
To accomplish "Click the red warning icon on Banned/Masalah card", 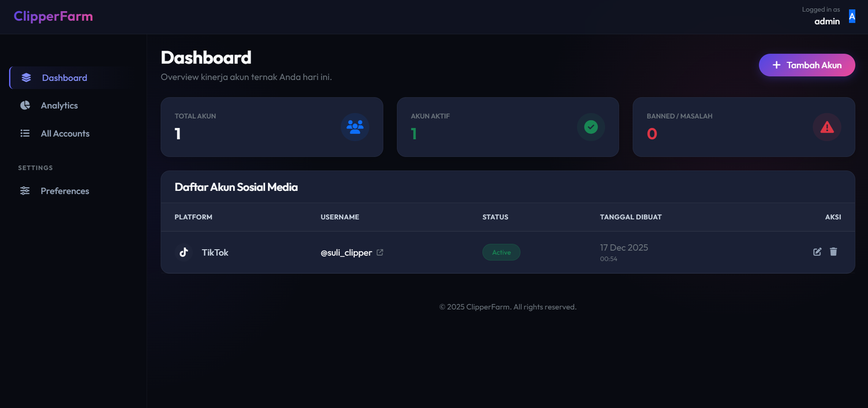I will click(x=827, y=127).
